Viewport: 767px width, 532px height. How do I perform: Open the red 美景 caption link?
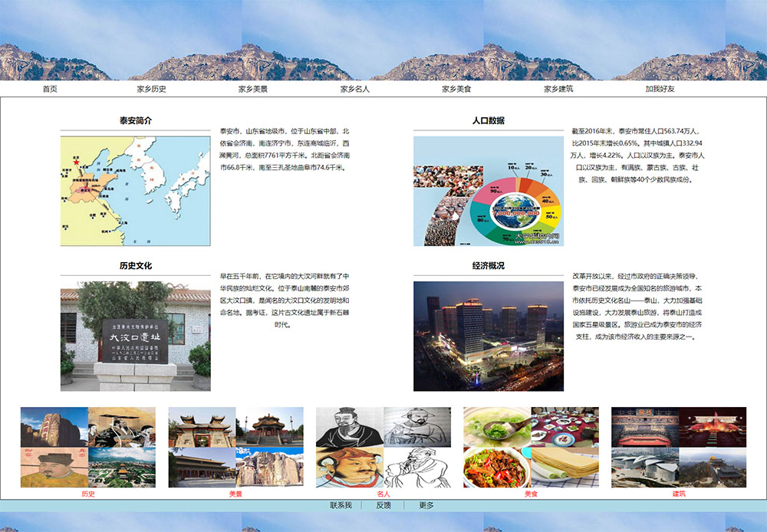tap(235, 494)
